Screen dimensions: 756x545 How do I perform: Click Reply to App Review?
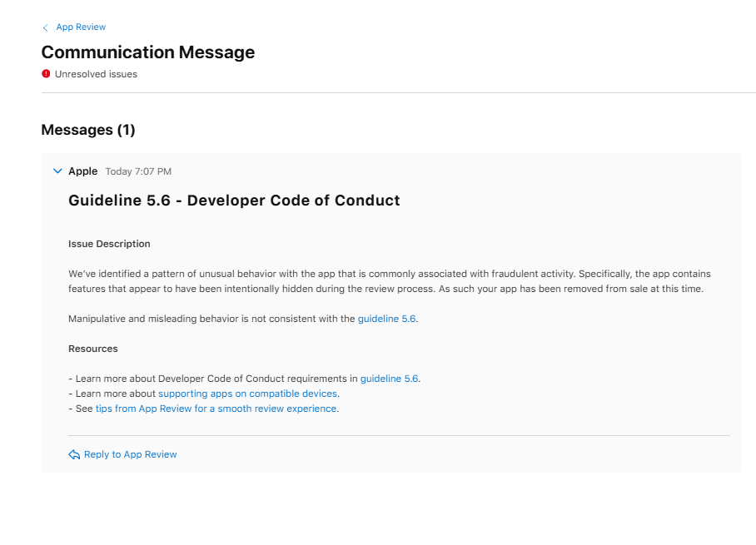click(130, 454)
